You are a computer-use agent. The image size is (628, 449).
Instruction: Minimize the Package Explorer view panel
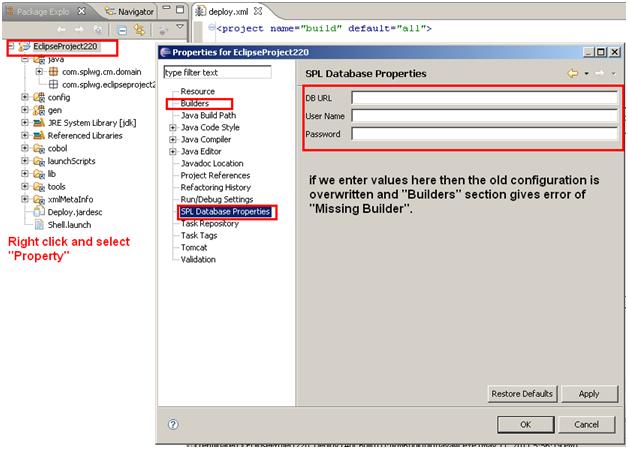[x=167, y=8]
